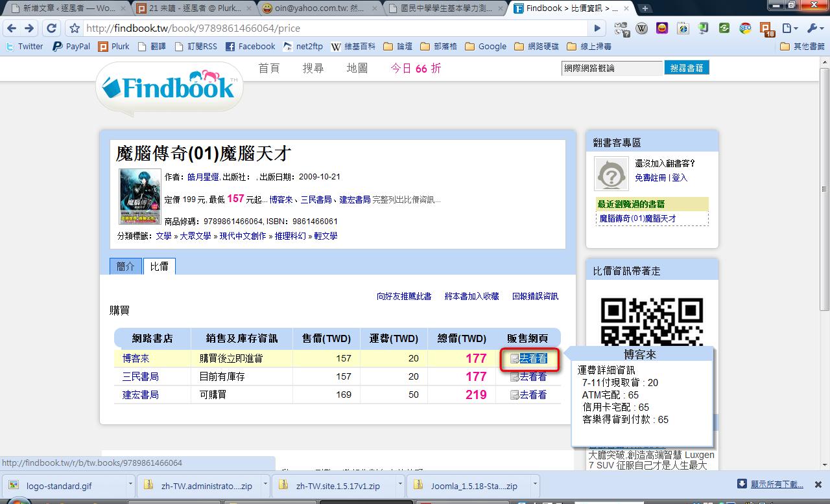Open the net2ftp bookmark
The height and width of the screenshot is (504, 830).
(303, 47)
